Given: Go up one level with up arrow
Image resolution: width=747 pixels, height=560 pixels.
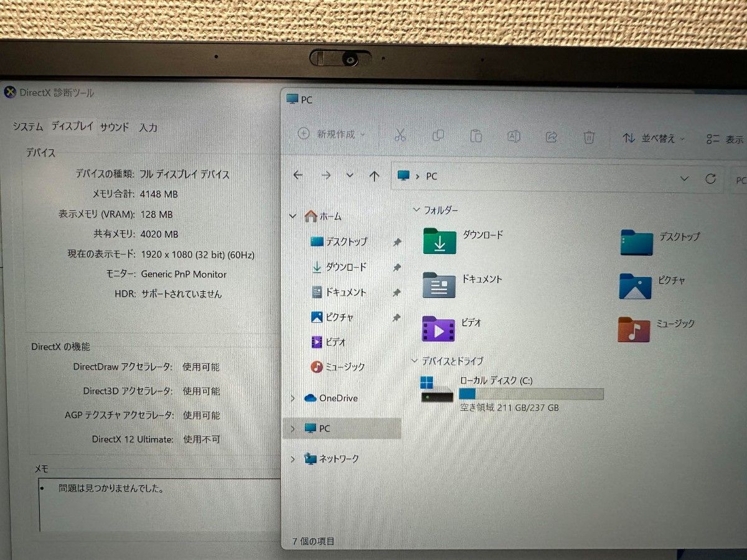Looking at the screenshot, I should point(374,176).
